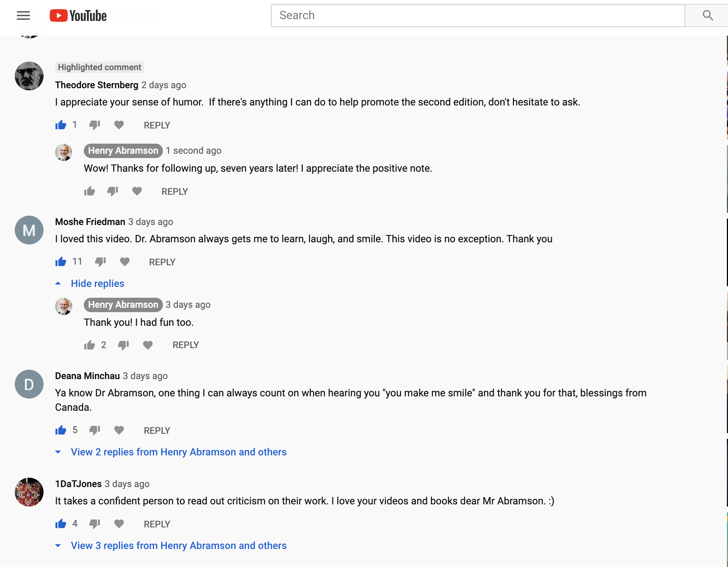Heart the 1DaTJones comment

[x=119, y=523]
